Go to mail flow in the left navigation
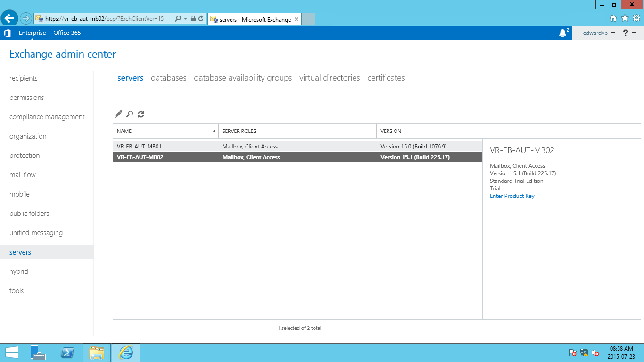644x362 pixels. (23, 175)
